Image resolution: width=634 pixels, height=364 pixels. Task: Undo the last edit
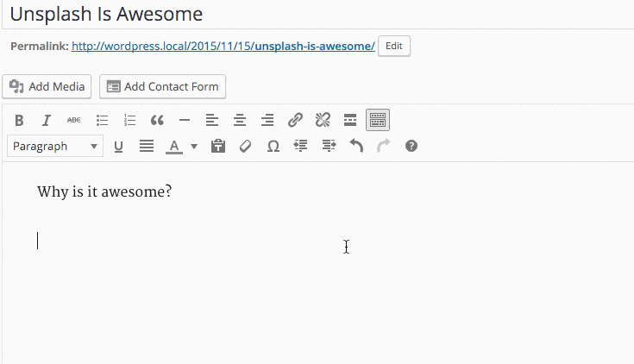click(x=356, y=146)
